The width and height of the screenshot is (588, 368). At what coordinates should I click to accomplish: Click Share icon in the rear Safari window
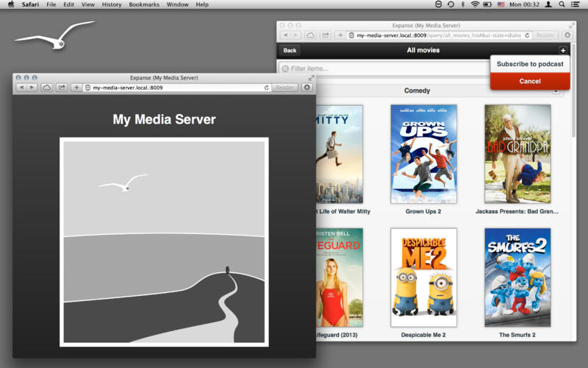[326, 35]
